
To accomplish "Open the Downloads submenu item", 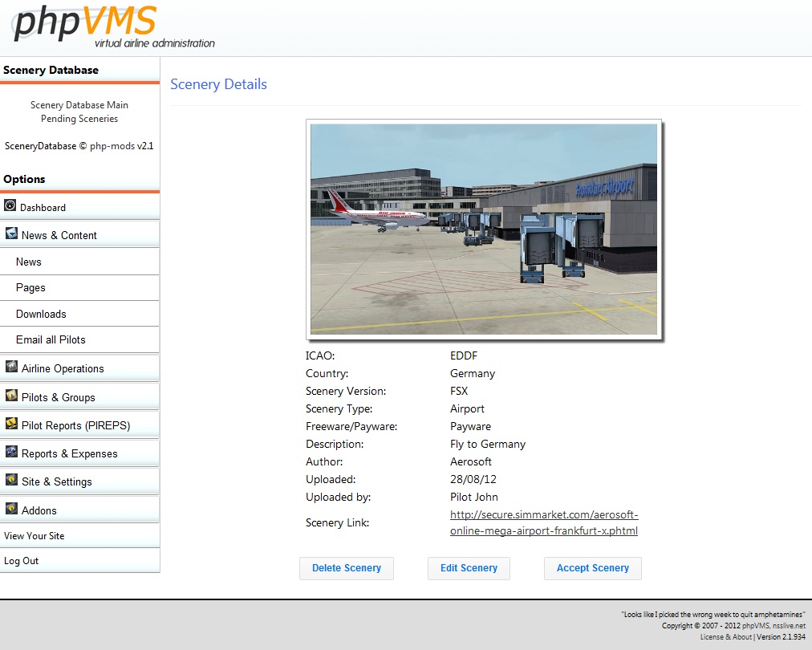I will coord(79,314).
